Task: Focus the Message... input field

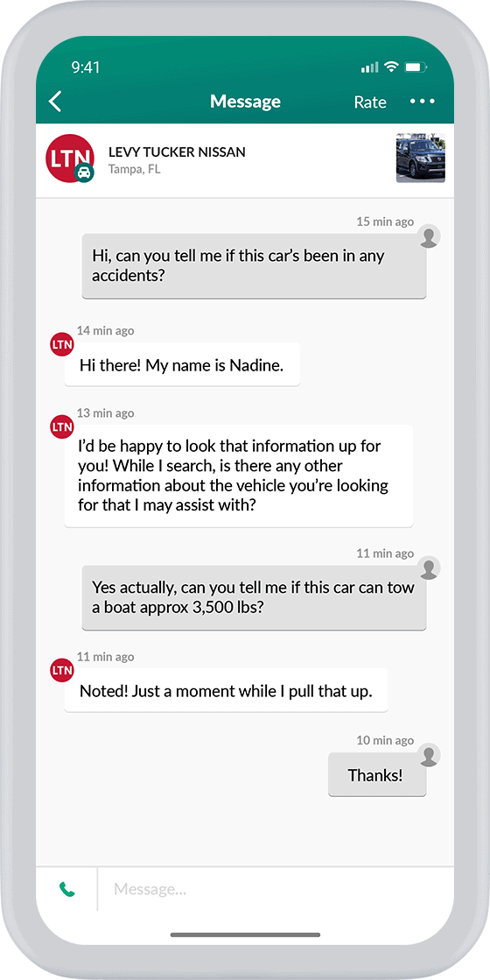Action: 276,889
